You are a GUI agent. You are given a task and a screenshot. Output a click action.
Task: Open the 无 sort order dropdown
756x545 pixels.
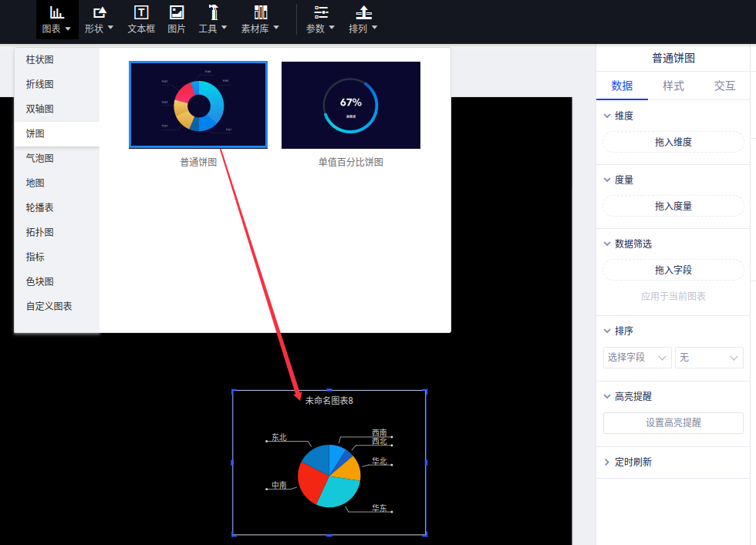point(709,358)
